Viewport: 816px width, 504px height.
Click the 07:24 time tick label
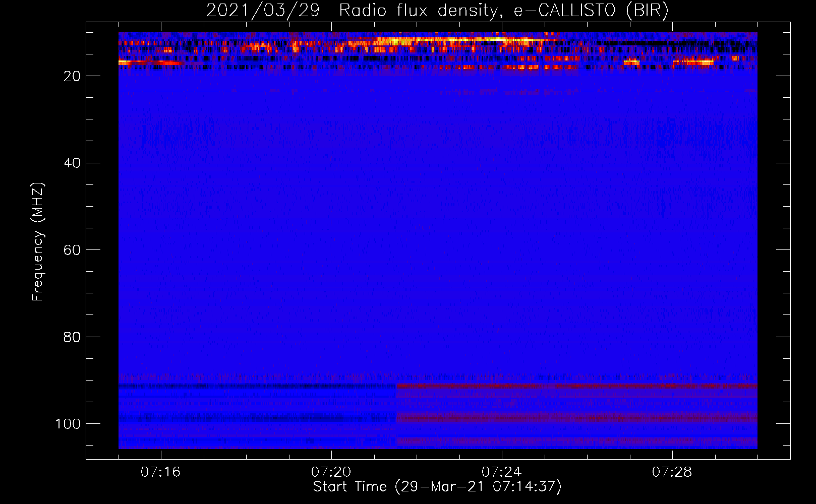point(502,472)
